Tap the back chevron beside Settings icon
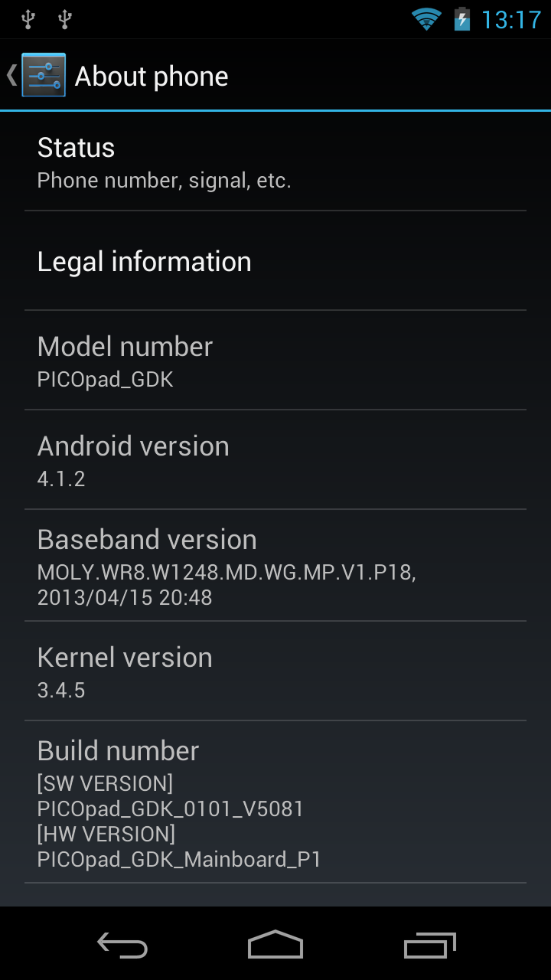This screenshot has width=551, height=980. point(11,75)
